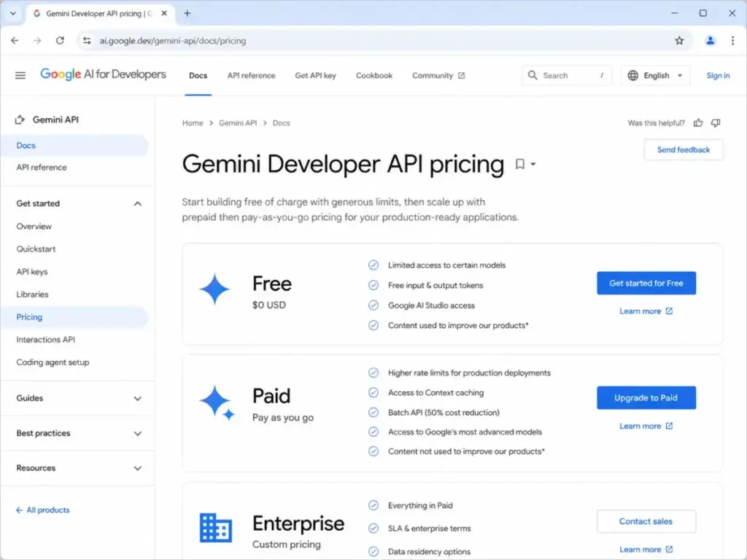
Task: Click the browser address bar URL
Action: pyautogui.click(x=173, y=41)
